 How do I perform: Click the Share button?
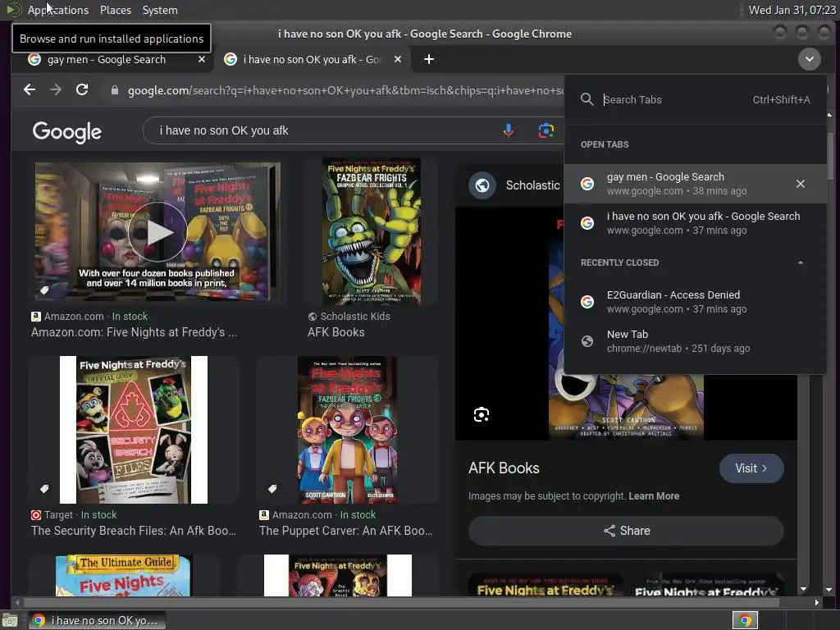coord(626,531)
